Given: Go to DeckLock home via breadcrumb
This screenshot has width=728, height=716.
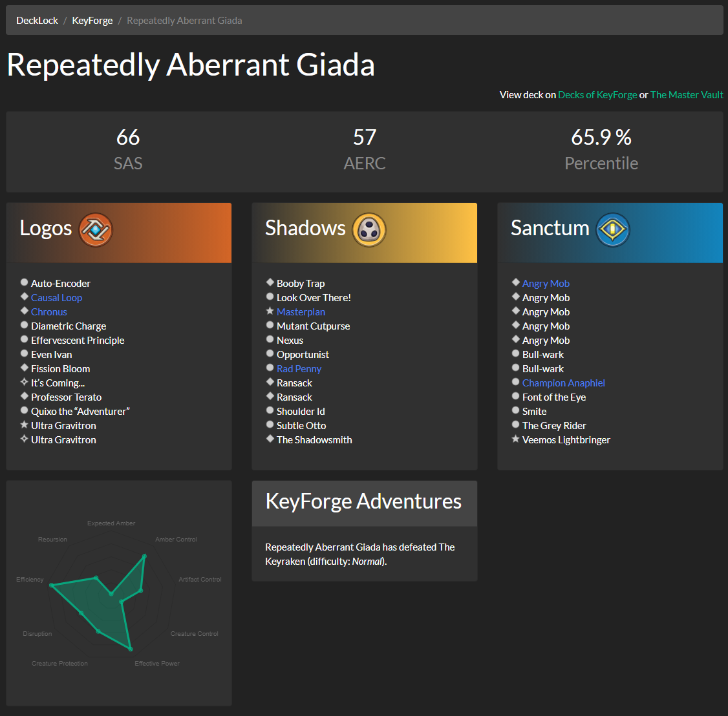Looking at the screenshot, I should [x=37, y=21].
